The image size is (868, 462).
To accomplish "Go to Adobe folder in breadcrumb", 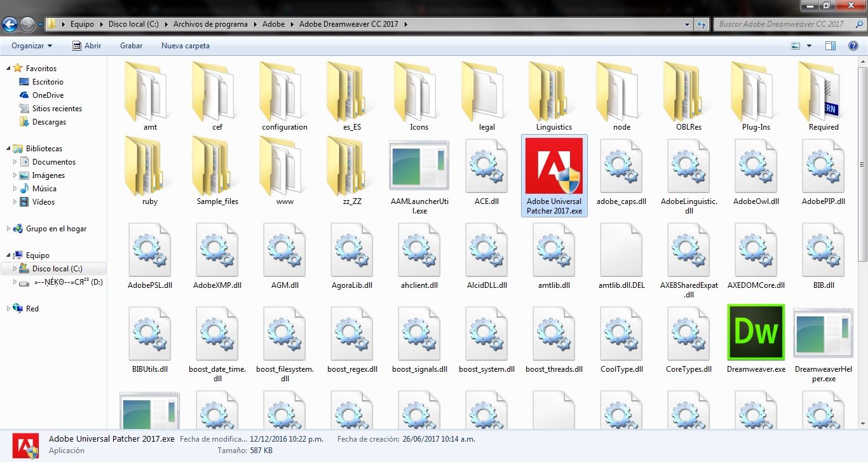I will click(x=274, y=24).
